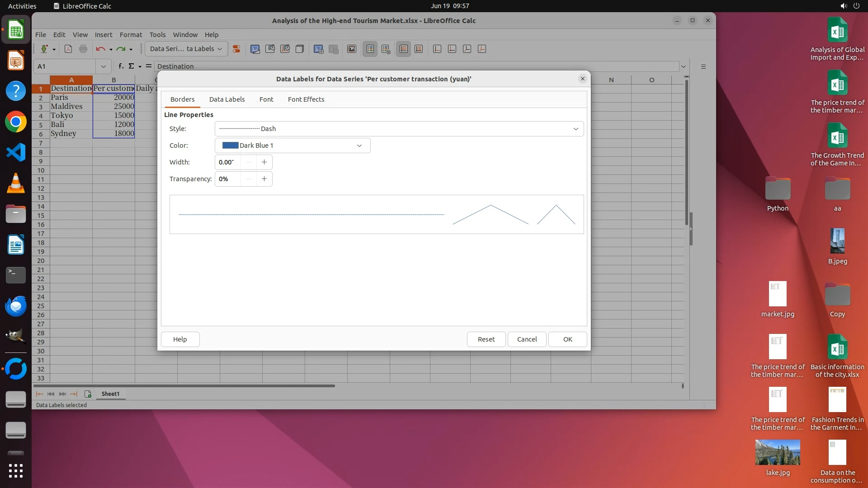Viewport: 868px width, 488px height.
Task: Open the Dark Blue 1 color dropdown
Action: coord(359,145)
